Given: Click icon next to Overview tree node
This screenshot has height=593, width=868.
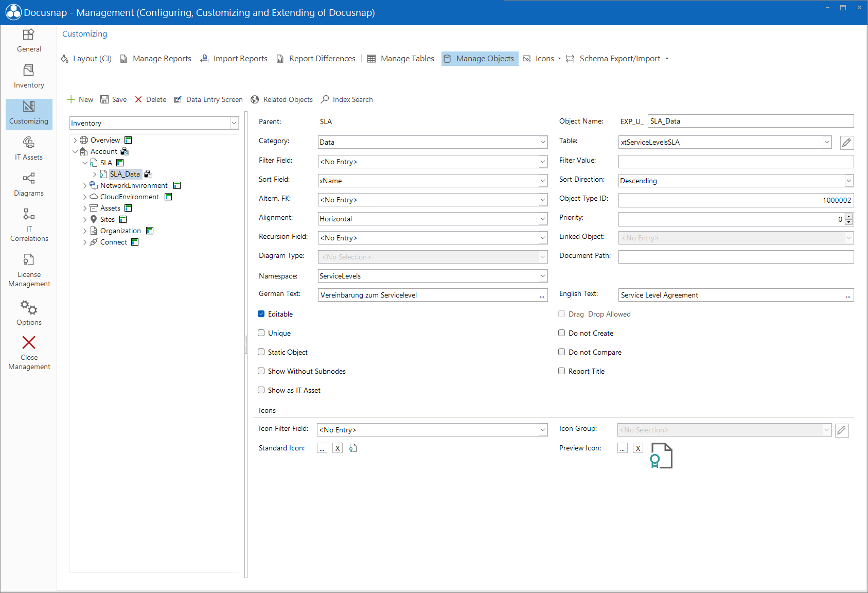Looking at the screenshot, I should pyautogui.click(x=129, y=140).
